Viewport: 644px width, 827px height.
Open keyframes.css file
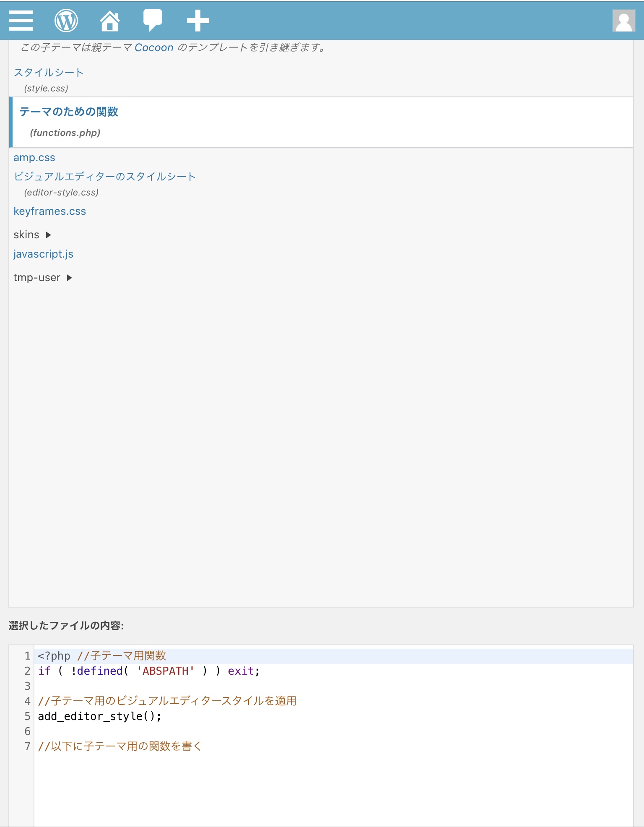click(49, 211)
